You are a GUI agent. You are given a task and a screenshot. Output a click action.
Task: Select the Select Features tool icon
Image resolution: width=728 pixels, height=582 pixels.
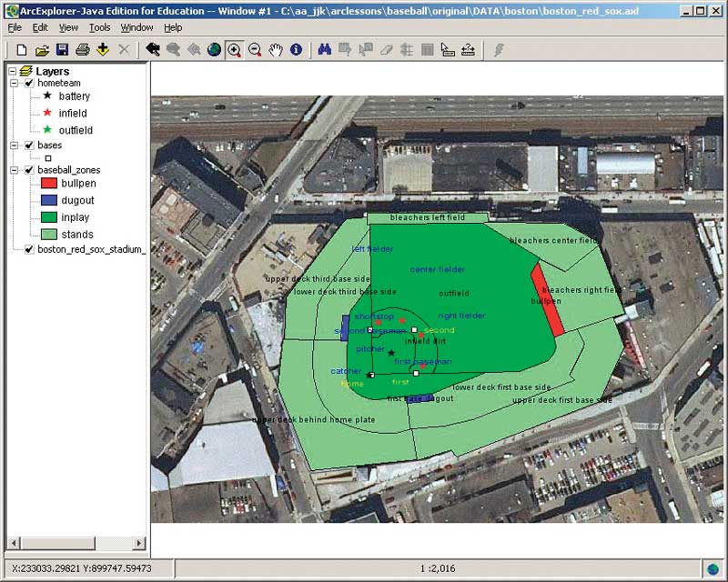coord(448,49)
